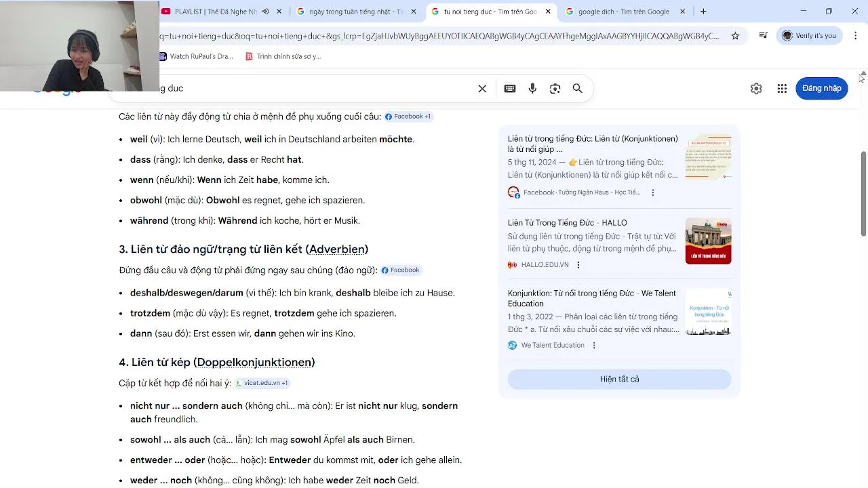The image size is (868, 488).
Task: Open the media controls icon in toolbar
Action: 764,36
